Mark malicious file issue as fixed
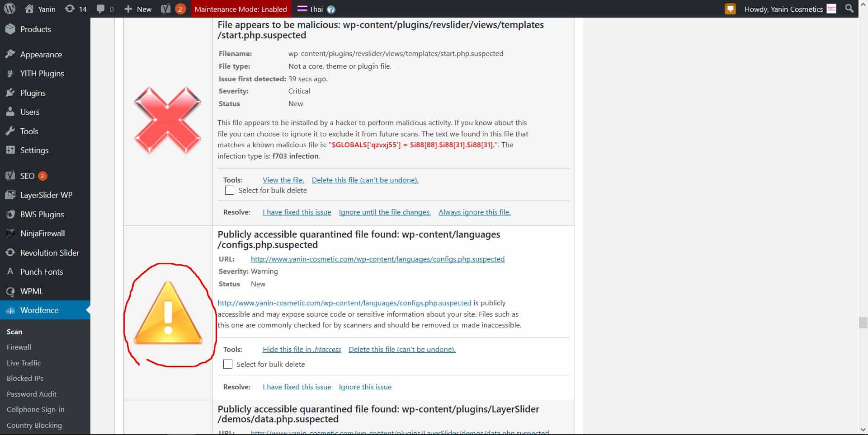 click(x=297, y=212)
